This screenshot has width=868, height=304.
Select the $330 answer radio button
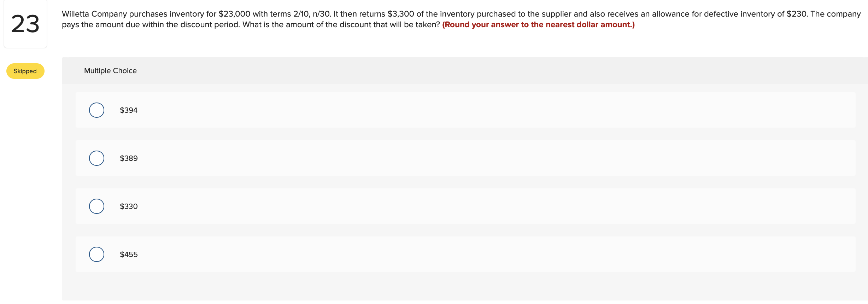coord(96,206)
